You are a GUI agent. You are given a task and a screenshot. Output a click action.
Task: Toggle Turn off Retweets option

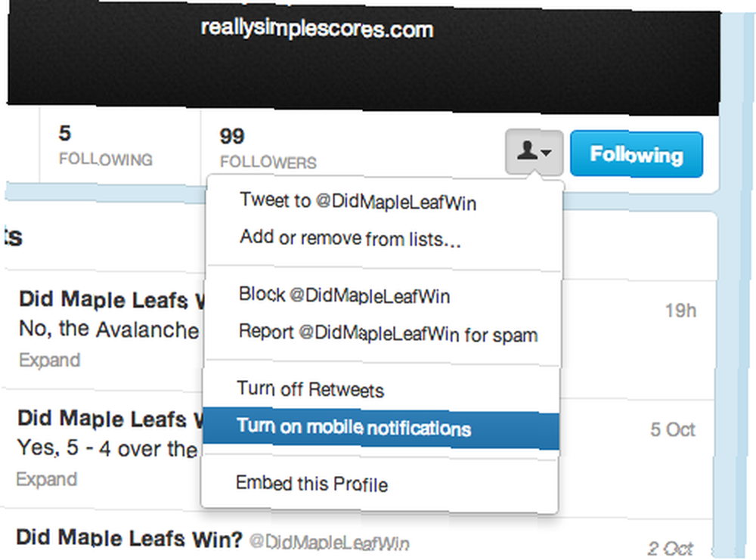coord(311,389)
